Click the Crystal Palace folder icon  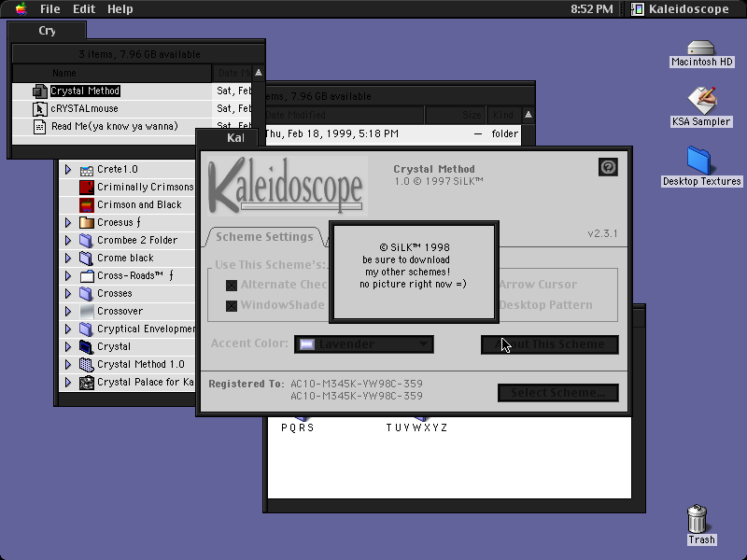(x=86, y=383)
